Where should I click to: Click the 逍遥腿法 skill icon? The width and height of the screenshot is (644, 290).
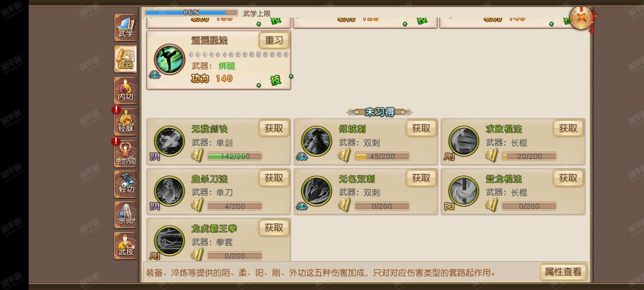[170, 59]
